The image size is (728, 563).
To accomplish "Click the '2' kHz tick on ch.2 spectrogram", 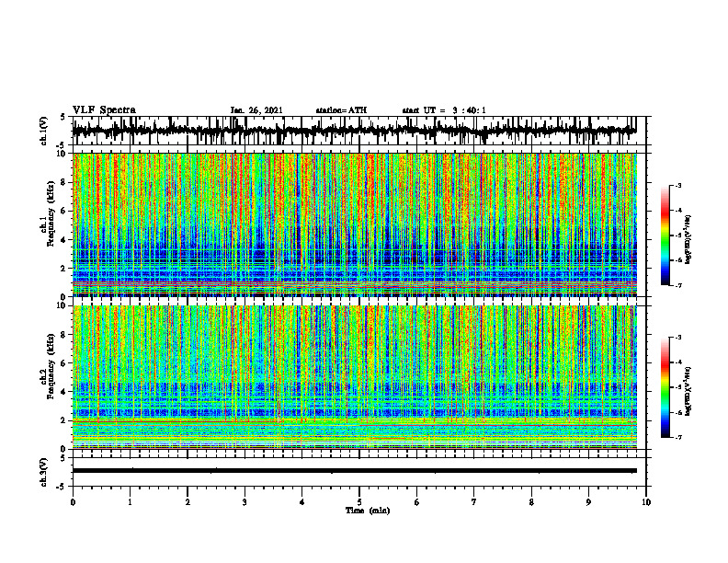I will pos(64,420).
